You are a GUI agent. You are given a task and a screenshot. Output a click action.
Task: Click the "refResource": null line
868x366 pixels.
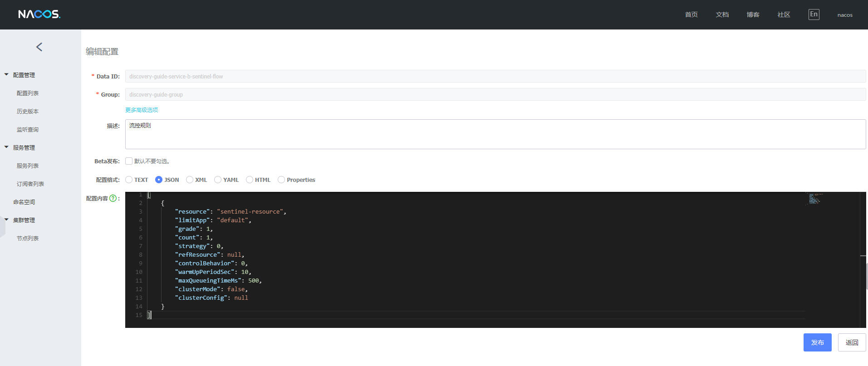[210, 254]
